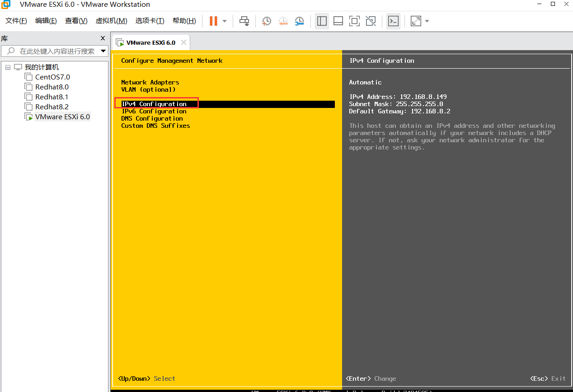Click the IPv4 Address 192.168.8.149 line
Screen dimensions: 573x392
pos(398,97)
